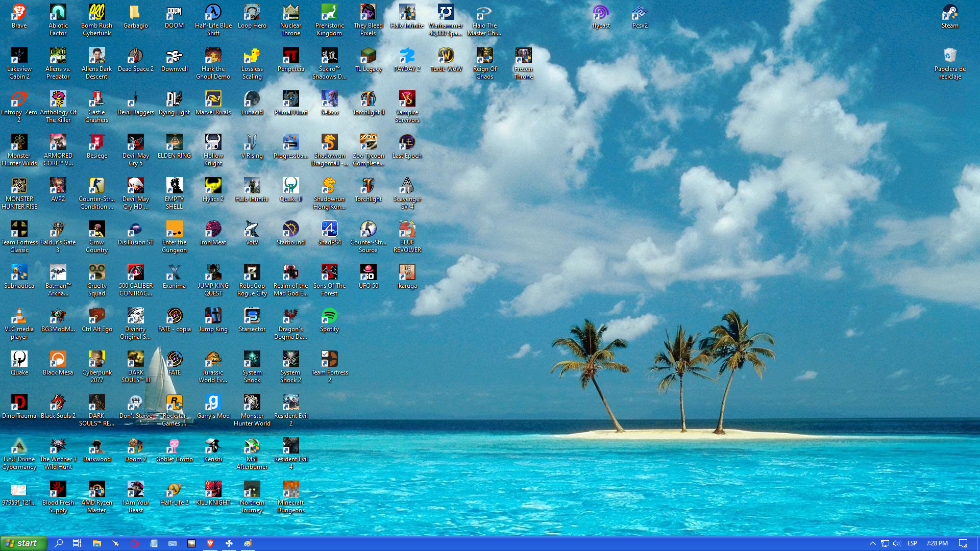Select the Vampire Survivors shortcut

point(407,107)
